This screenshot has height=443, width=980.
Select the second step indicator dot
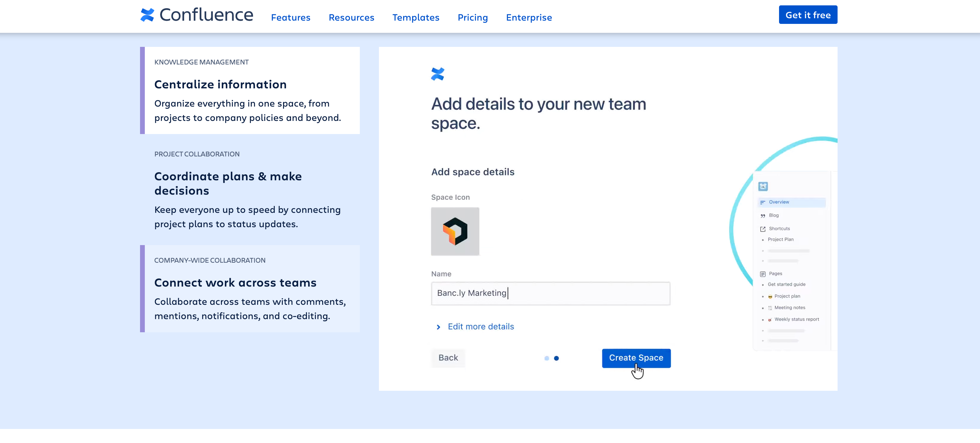556,358
